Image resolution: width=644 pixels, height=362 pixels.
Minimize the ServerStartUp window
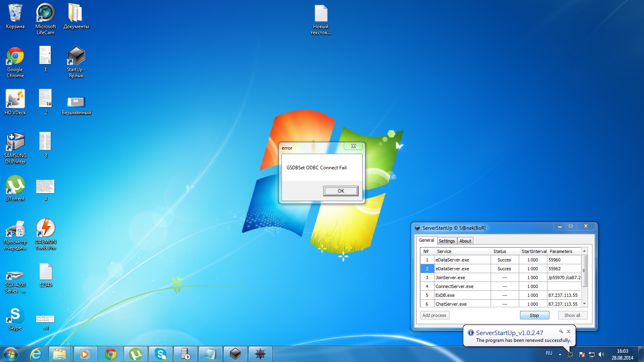(559, 226)
